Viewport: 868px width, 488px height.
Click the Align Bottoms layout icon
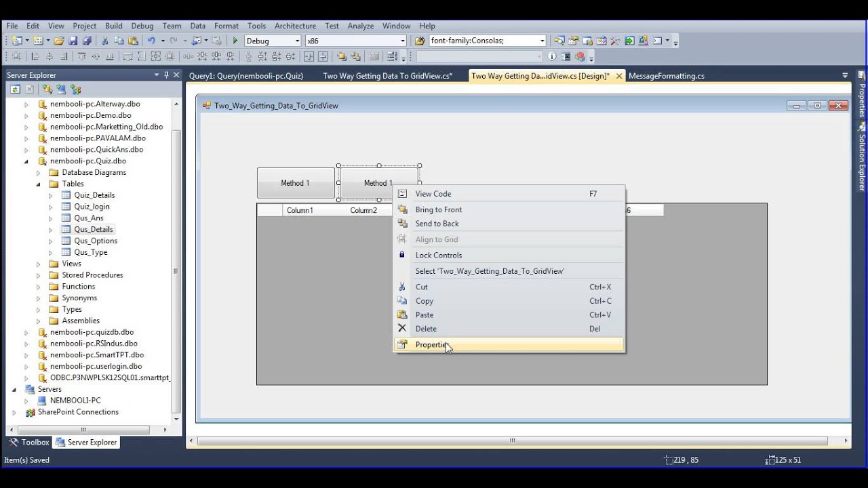coord(109,57)
